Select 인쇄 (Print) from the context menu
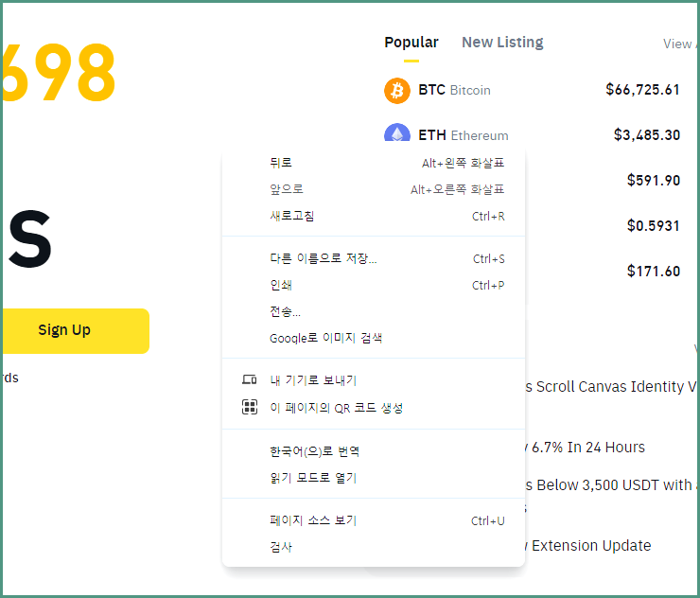The width and height of the screenshot is (700, 598). coord(374,285)
